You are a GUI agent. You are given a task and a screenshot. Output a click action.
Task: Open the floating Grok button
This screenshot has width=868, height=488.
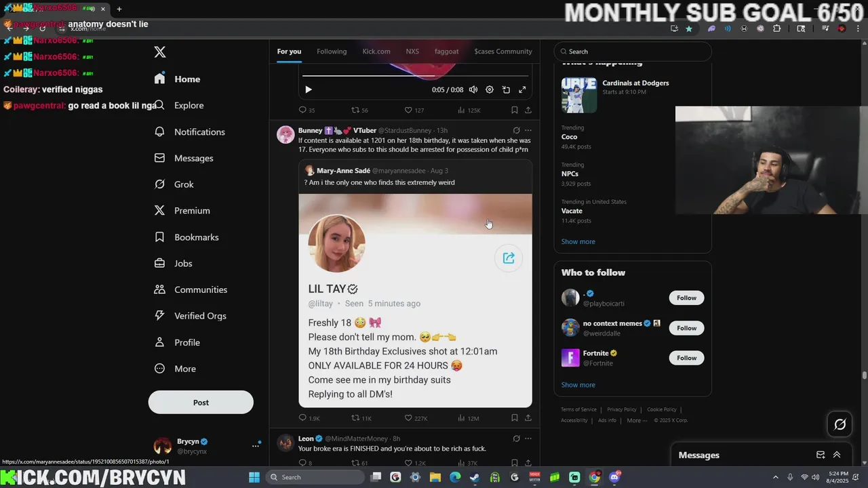point(840,424)
